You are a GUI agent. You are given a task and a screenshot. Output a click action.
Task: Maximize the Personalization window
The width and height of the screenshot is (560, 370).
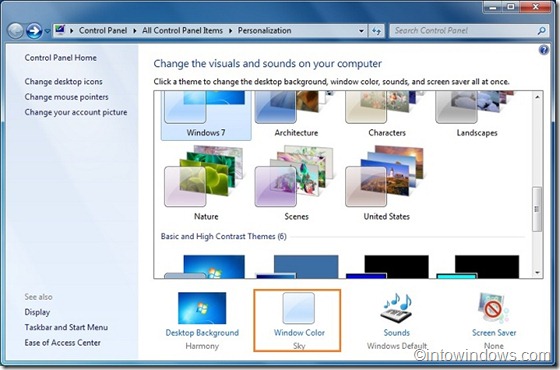point(511,7)
